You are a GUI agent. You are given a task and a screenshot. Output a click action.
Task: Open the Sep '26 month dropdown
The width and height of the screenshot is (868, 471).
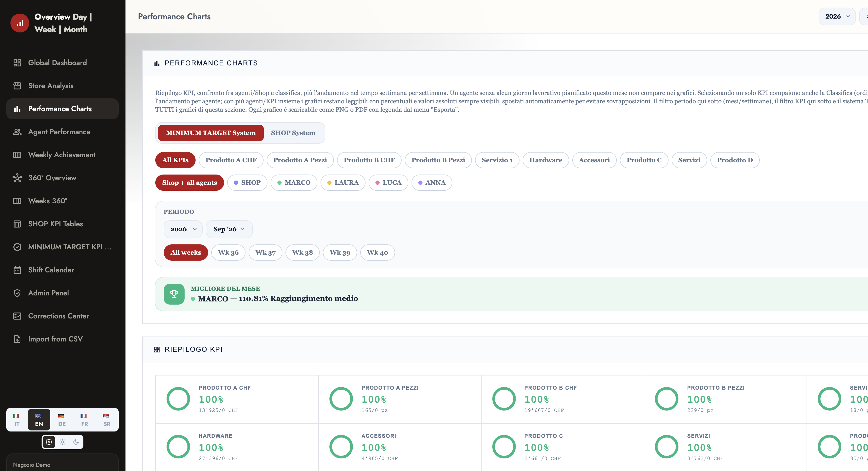[x=229, y=229]
